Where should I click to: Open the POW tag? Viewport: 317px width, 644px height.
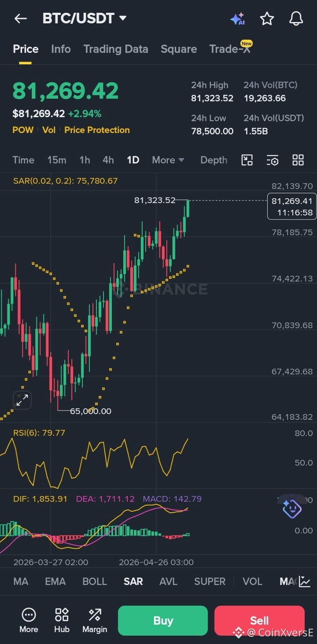pyautogui.click(x=23, y=130)
